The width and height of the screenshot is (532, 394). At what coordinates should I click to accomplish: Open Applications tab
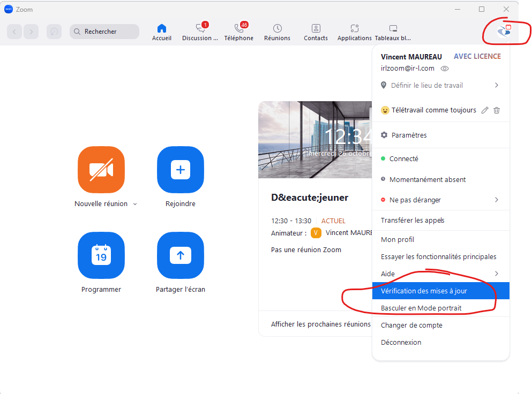pyautogui.click(x=354, y=32)
